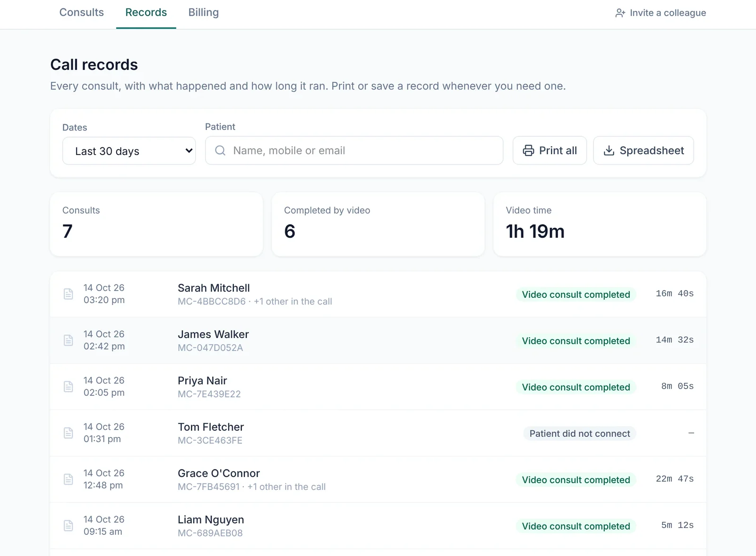Select patient name Sarah Mitchell
Image resolution: width=756 pixels, height=556 pixels.
(214, 288)
